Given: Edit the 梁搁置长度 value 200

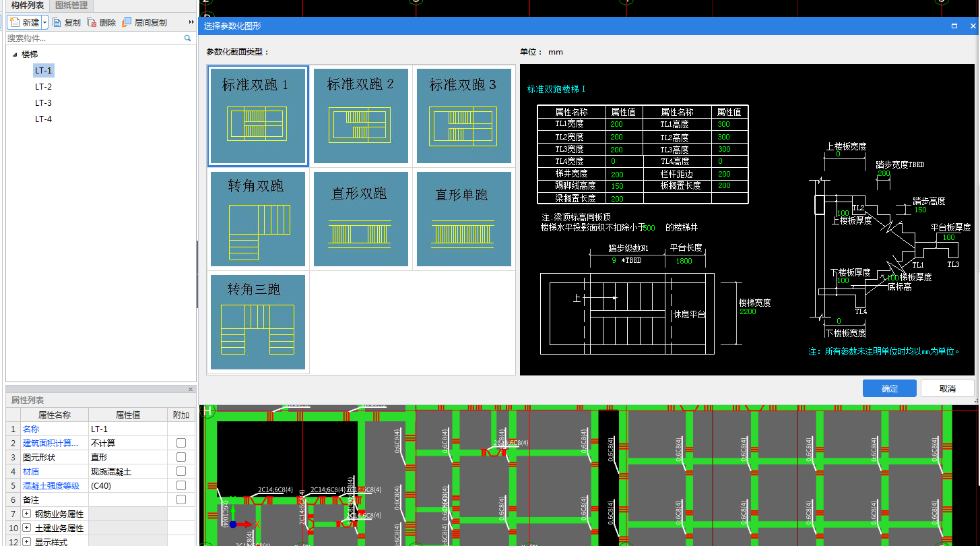Looking at the screenshot, I should [617, 199].
